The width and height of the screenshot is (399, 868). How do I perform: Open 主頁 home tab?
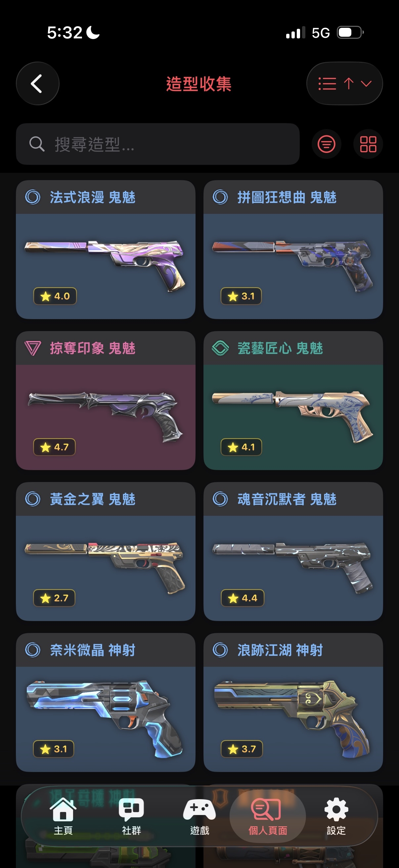(63, 816)
